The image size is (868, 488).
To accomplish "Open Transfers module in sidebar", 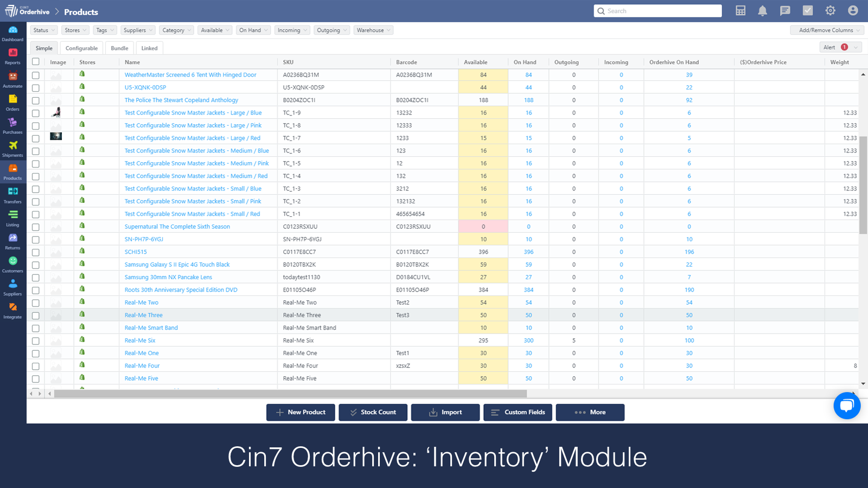I will 12,195.
